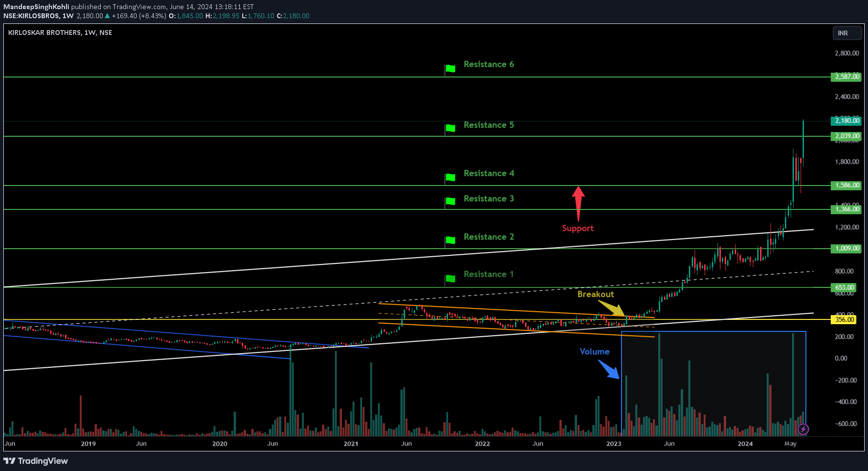Screen dimensions: 868x471
Task: Click the 2,800.00 price scale value
Action: pos(847,53)
